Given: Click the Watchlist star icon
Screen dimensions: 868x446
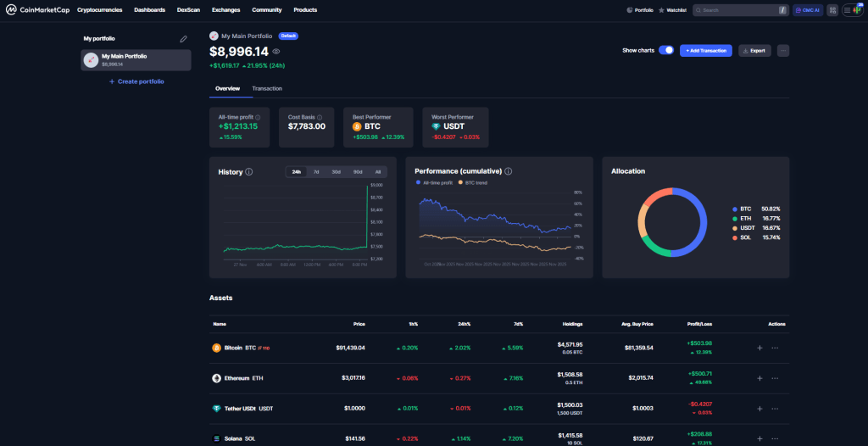Looking at the screenshot, I should point(661,10).
